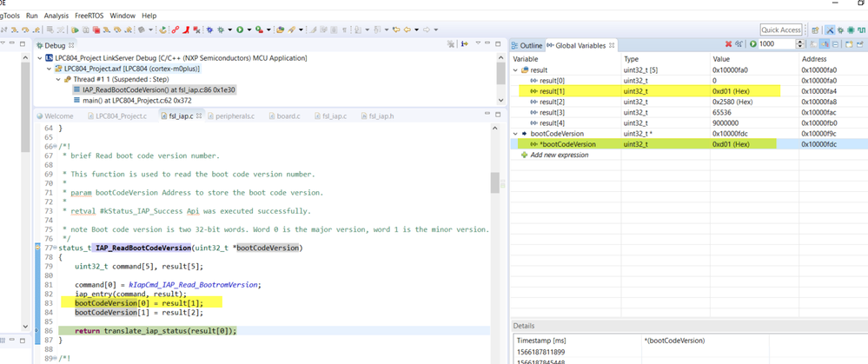
Task: Click the red Terminate button in toolbar
Action: click(96, 30)
